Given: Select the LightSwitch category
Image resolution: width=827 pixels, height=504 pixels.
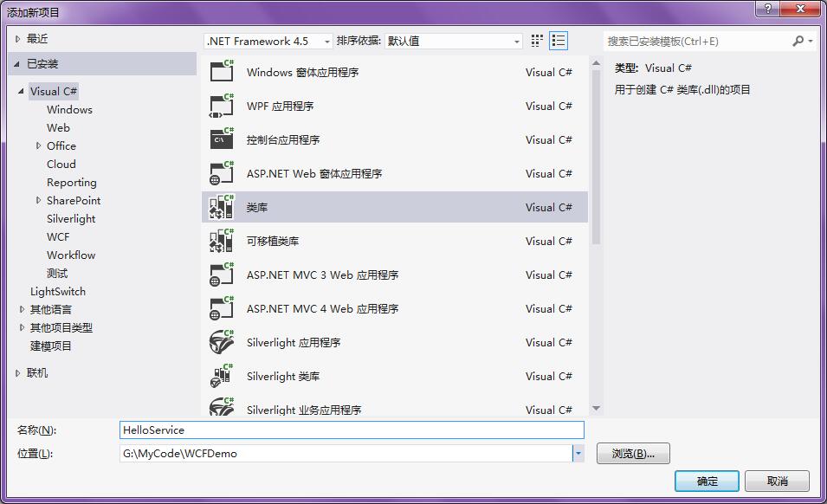Looking at the screenshot, I should click(58, 292).
